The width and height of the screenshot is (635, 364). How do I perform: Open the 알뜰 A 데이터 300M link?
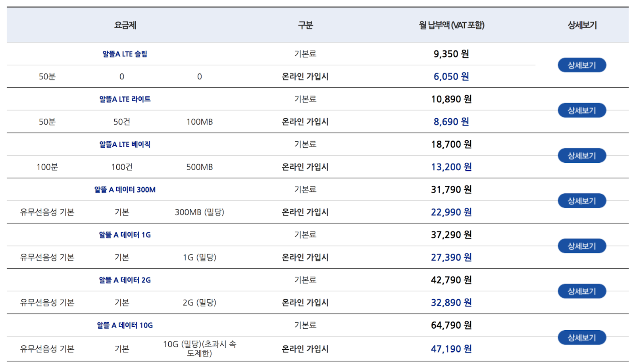tap(125, 190)
